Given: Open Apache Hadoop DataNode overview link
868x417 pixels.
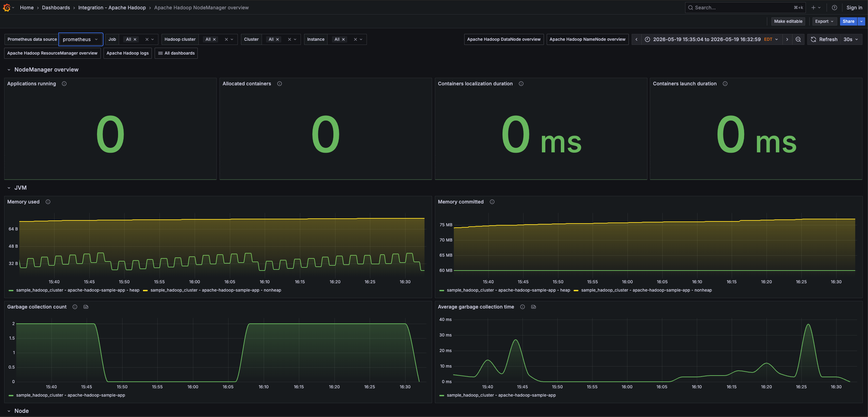Looking at the screenshot, I should coord(504,39).
